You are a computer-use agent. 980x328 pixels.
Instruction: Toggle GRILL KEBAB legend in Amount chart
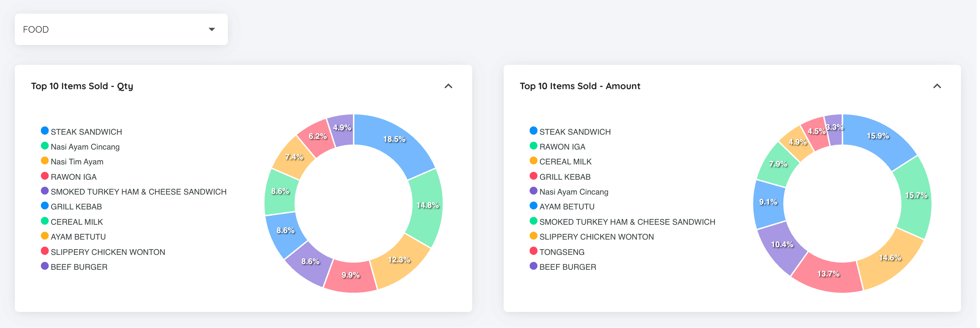[x=560, y=177]
